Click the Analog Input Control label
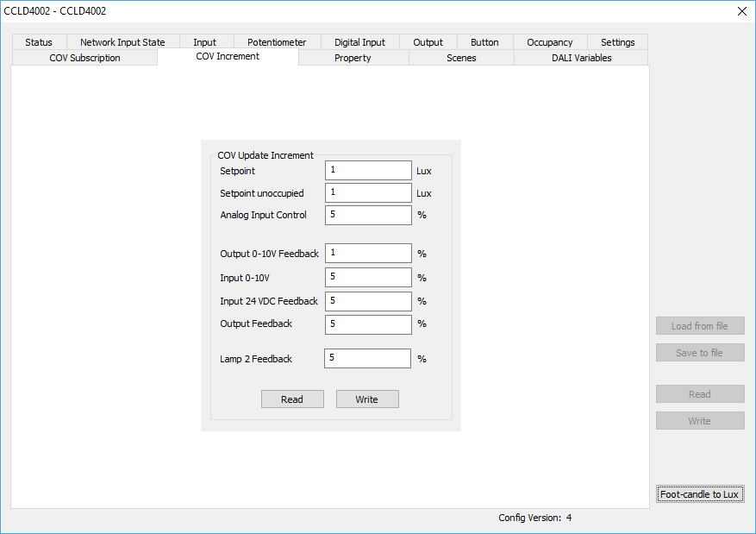This screenshot has width=756, height=534. tap(263, 215)
